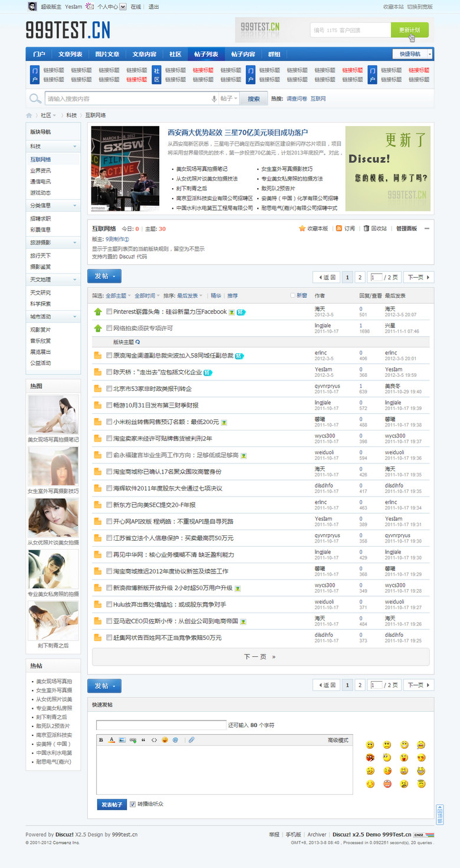Click insert link icon in quick editor
Screen dimensions: 460x868
pyautogui.click(x=133, y=739)
